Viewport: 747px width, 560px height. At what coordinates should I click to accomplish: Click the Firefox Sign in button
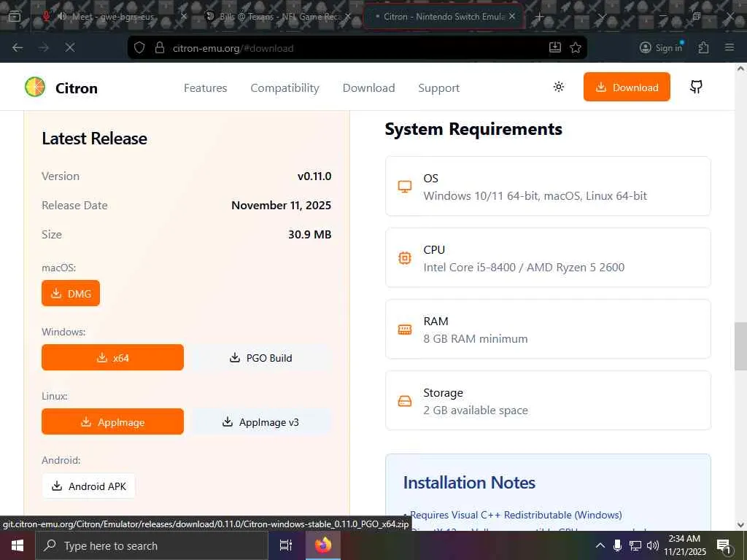coord(662,47)
